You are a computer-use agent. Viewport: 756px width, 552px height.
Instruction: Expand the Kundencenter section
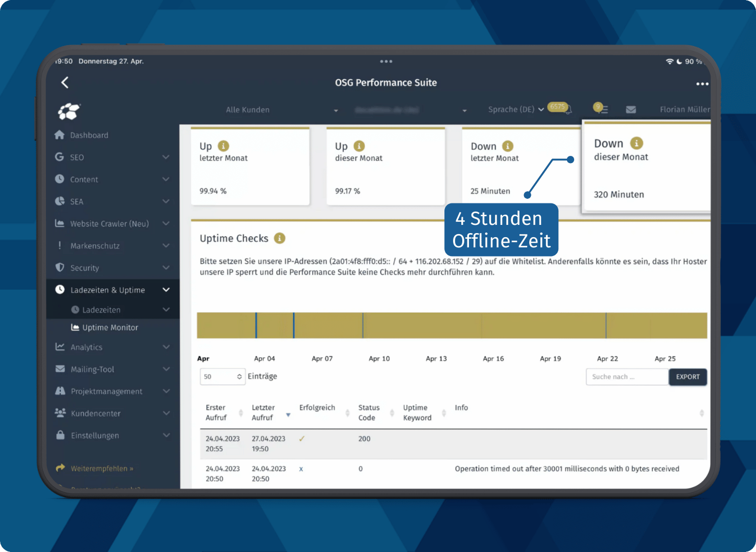point(166,413)
